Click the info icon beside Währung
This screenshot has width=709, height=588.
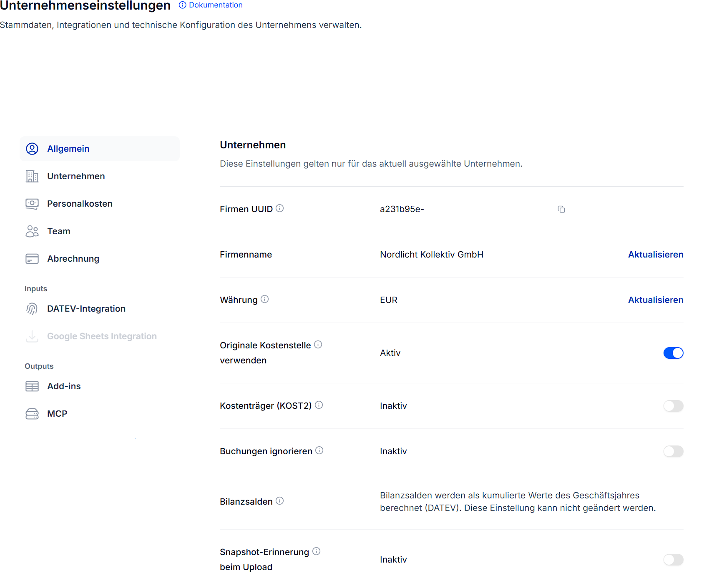coord(265,299)
